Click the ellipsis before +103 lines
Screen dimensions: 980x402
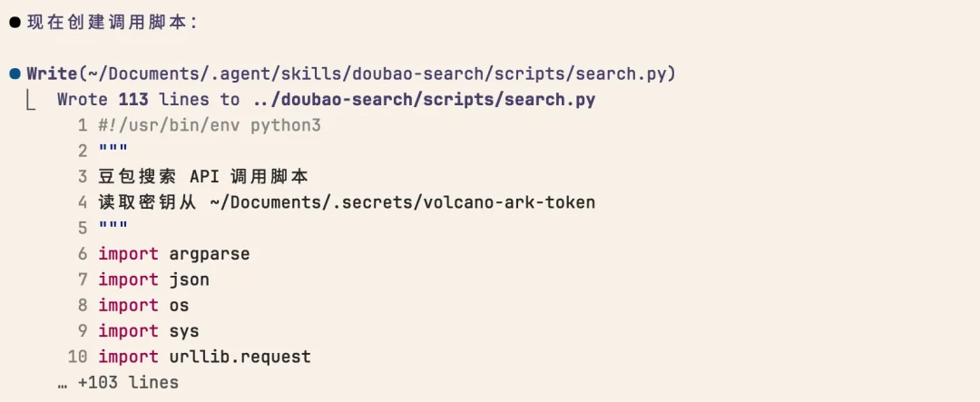pos(63,383)
